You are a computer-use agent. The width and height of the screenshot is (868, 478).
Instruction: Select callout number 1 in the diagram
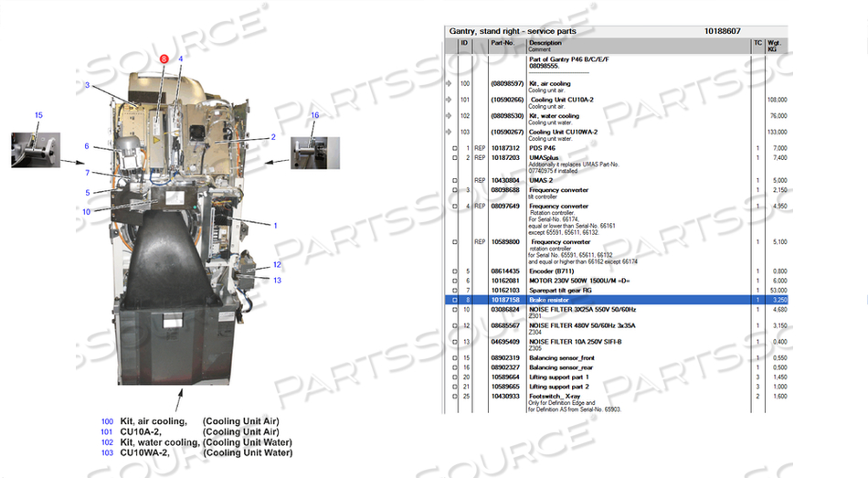[275, 226]
